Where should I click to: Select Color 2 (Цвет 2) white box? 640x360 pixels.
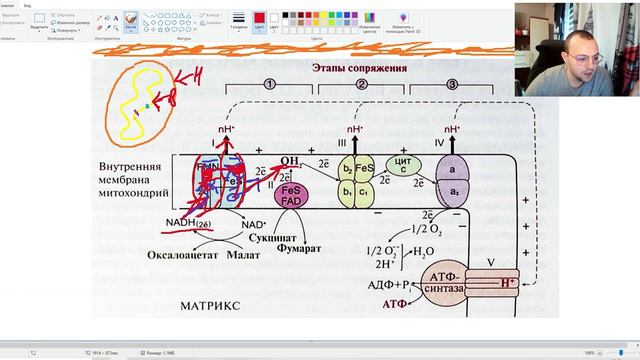click(274, 22)
